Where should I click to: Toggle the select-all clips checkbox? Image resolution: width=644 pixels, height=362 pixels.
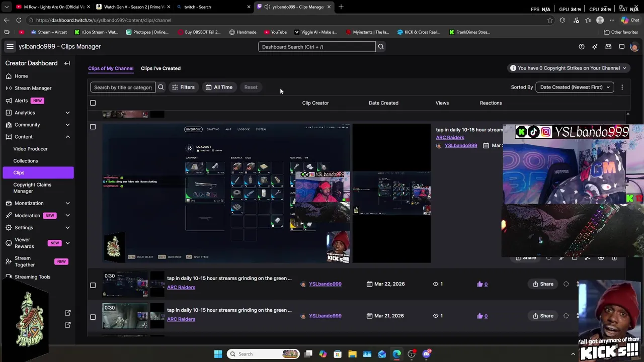93,103
